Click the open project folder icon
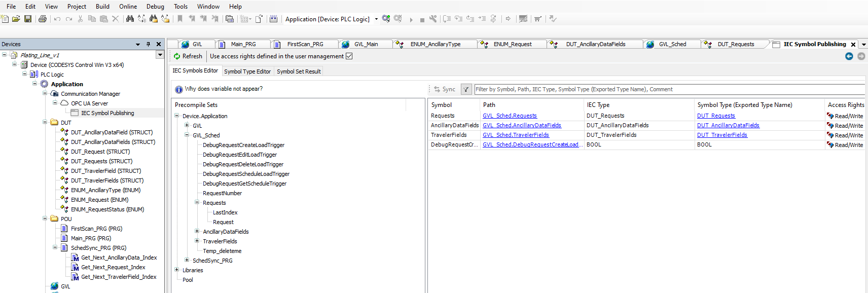Viewport: 868px width, 293px height. 16,19
